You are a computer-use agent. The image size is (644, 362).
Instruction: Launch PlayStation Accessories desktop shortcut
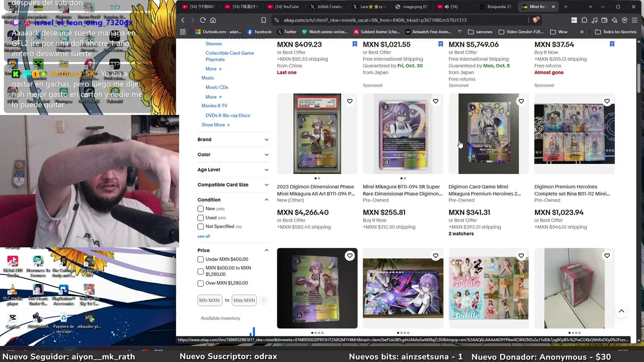[63, 295]
